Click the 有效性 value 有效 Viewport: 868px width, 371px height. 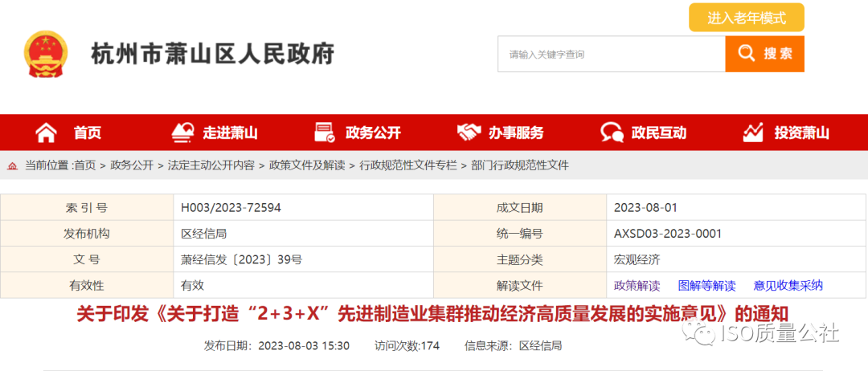pos(193,286)
